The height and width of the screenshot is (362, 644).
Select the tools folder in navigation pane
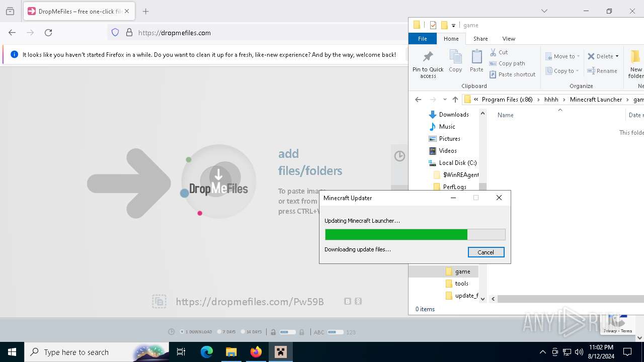(x=461, y=284)
